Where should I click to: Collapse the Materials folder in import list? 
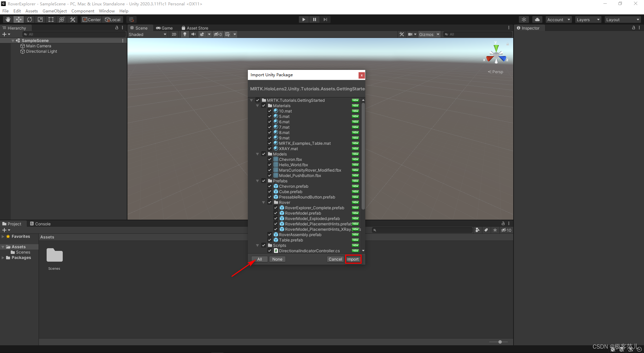[258, 106]
